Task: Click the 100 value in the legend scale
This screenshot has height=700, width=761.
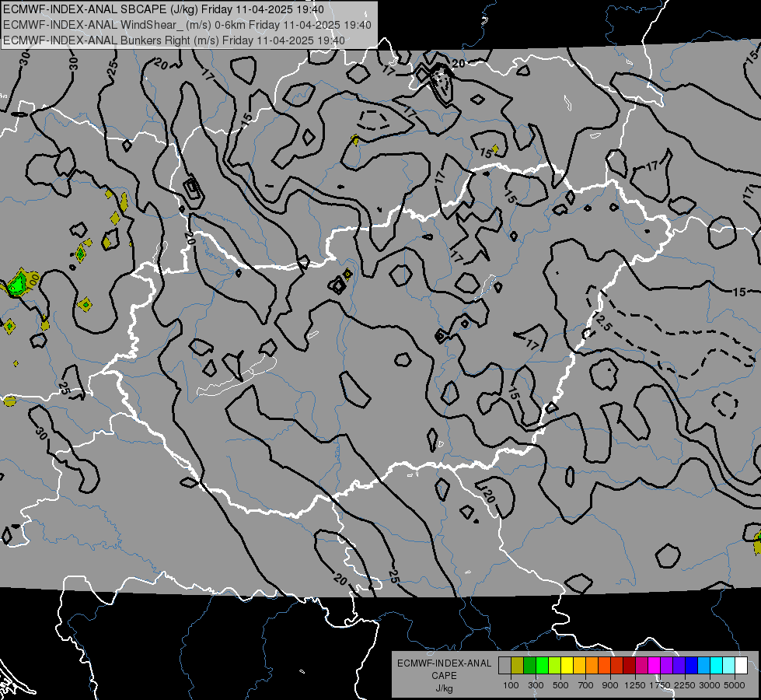Action: (511, 685)
